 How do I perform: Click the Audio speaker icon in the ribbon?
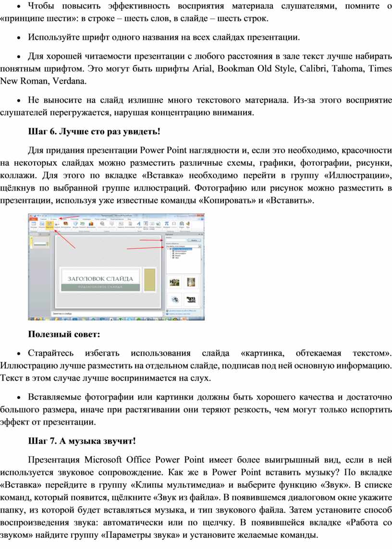click(188, 224)
